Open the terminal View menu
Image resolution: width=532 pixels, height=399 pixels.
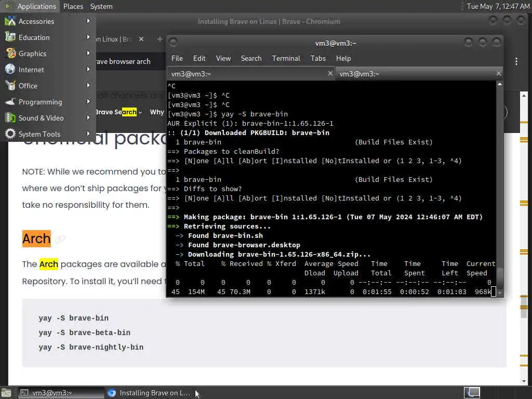(x=223, y=58)
